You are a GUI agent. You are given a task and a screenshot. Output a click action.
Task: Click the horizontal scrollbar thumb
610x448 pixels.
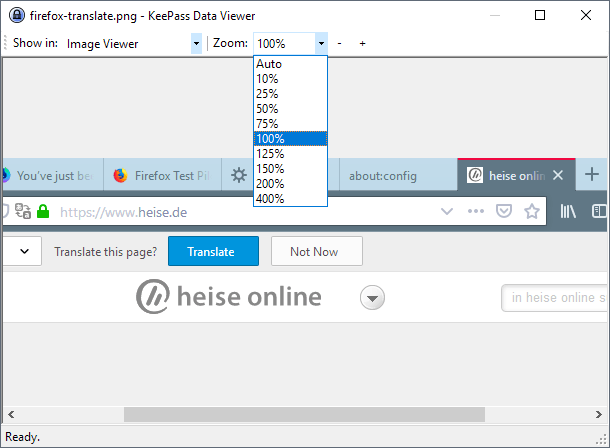(x=304, y=414)
